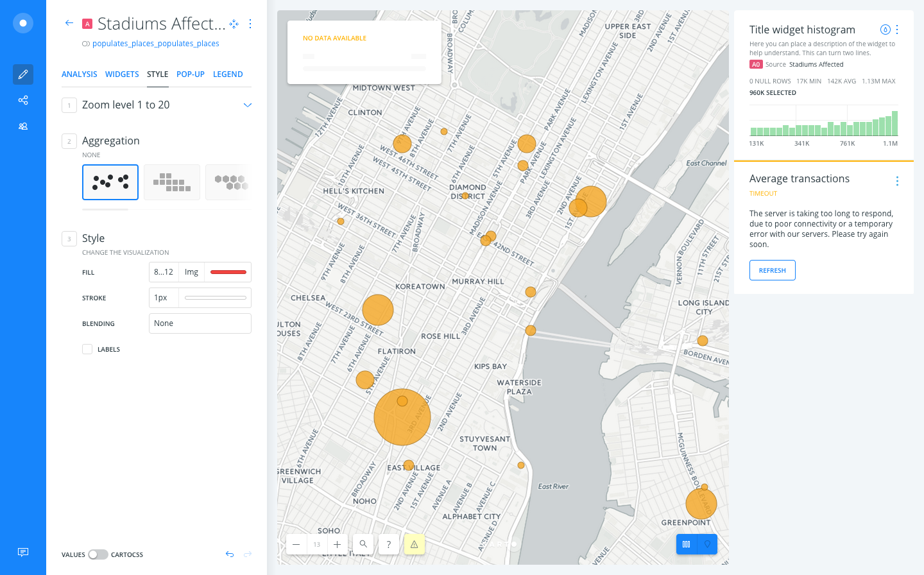Switch to widgets view button on map

point(687,544)
